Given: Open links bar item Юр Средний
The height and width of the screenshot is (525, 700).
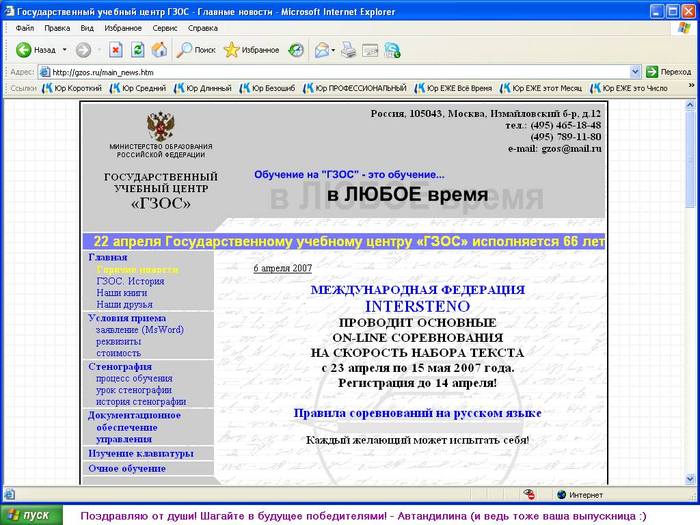Looking at the screenshot, I should [x=138, y=88].
